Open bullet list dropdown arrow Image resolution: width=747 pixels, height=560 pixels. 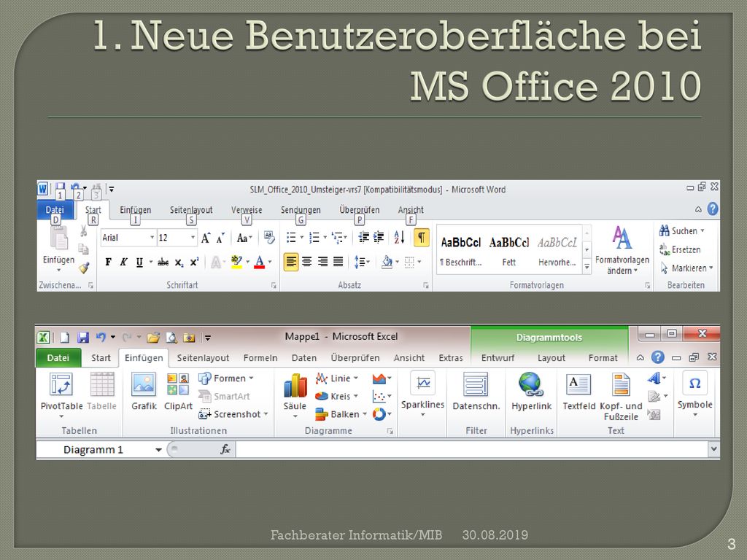point(301,238)
